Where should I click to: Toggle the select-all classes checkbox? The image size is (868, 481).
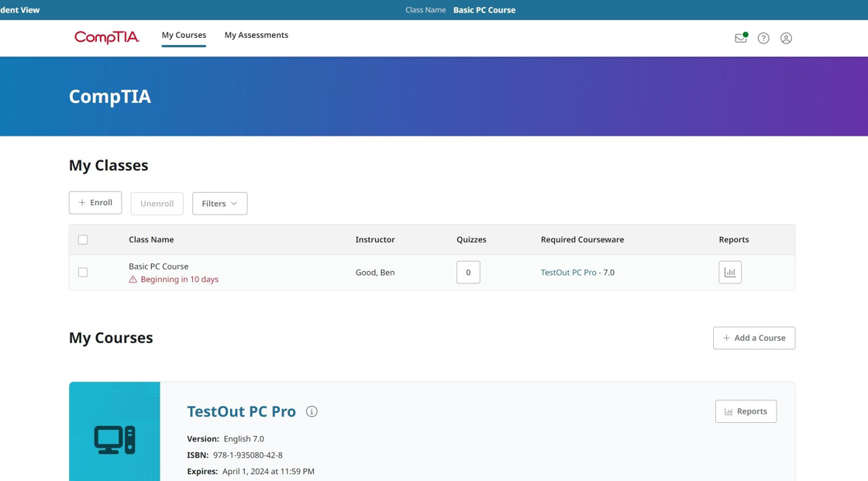(x=83, y=240)
